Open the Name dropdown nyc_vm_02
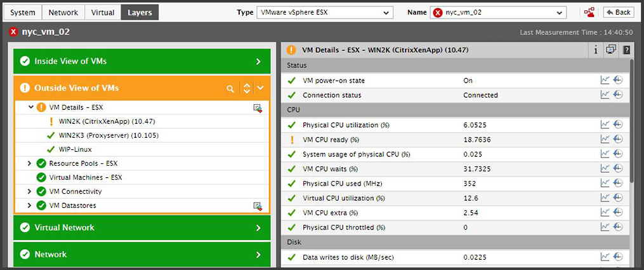The image size is (644, 270). tap(498, 12)
